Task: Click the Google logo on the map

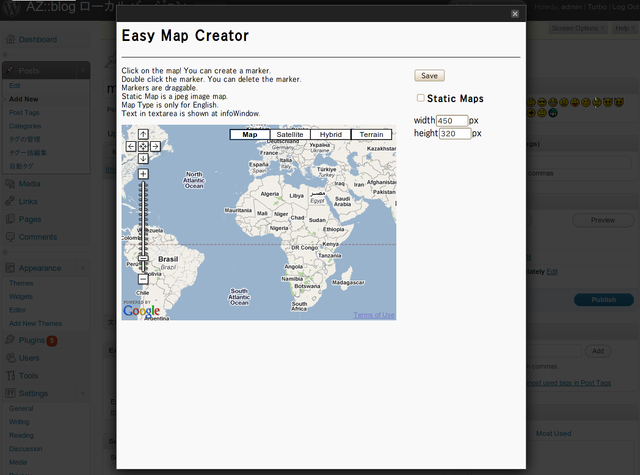Action: 142,311
